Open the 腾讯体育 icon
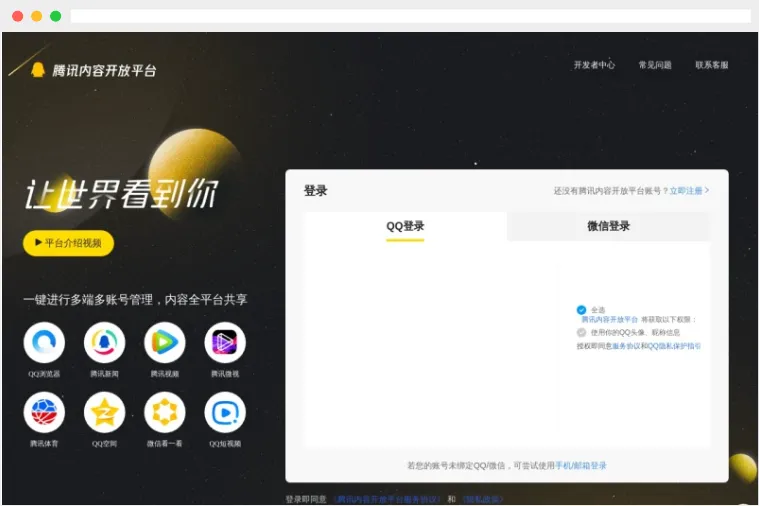Screen dimensions: 759x506 click(44, 413)
